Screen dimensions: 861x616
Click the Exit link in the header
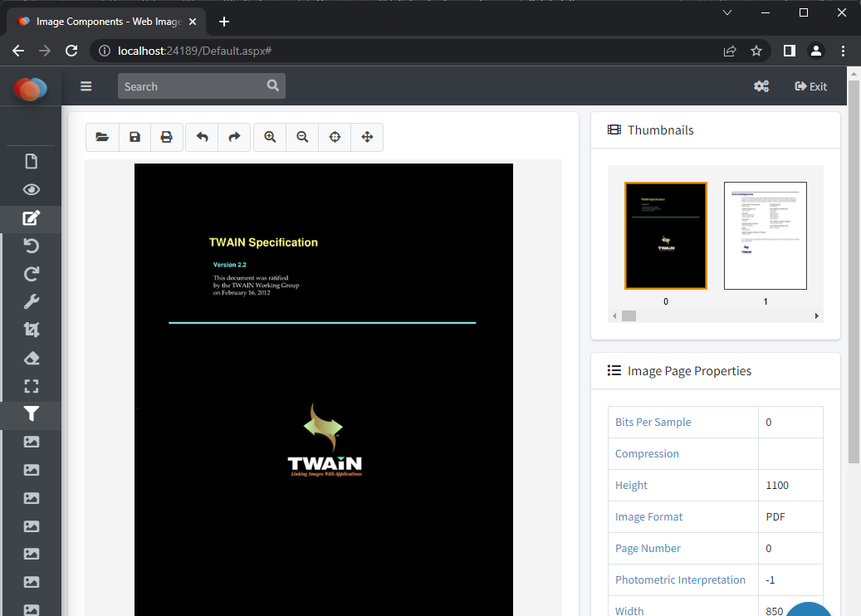(811, 86)
